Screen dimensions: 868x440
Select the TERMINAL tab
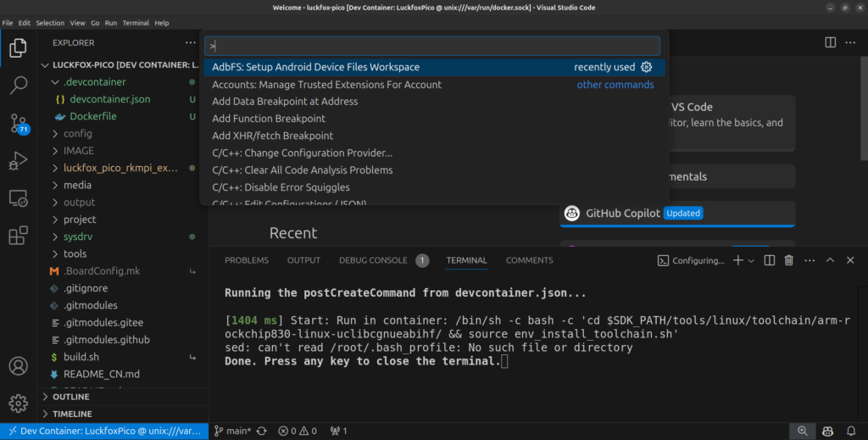pos(467,260)
